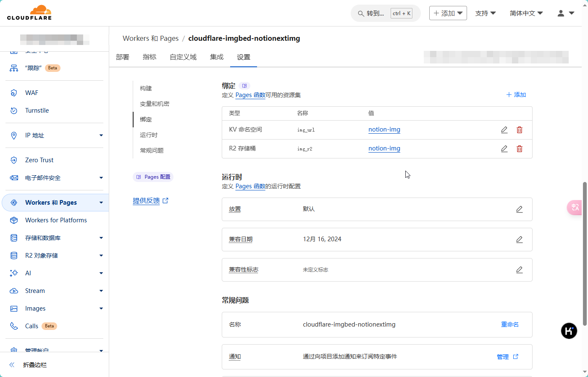Viewport: 588px width, 377px height.
Task: Edit the img_r2 R2 bucket binding
Action: point(504,149)
